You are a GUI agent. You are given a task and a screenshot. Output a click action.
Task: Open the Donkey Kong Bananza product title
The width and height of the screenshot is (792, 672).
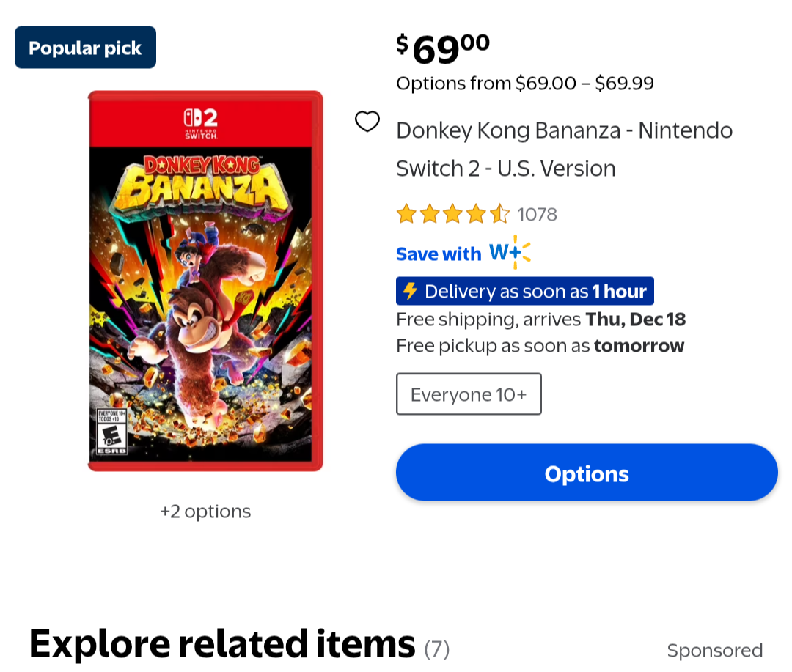click(x=564, y=149)
